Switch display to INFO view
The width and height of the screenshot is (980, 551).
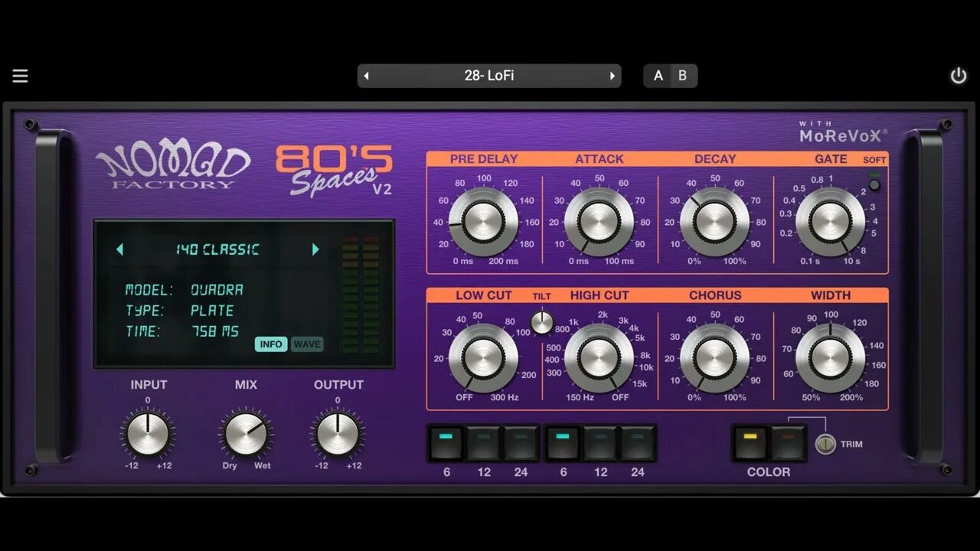click(x=271, y=344)
